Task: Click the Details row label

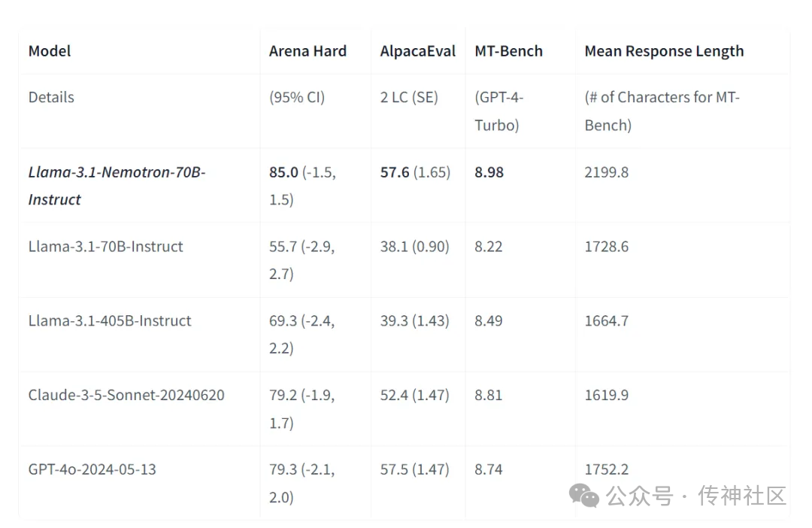Action: coord(51,97)
